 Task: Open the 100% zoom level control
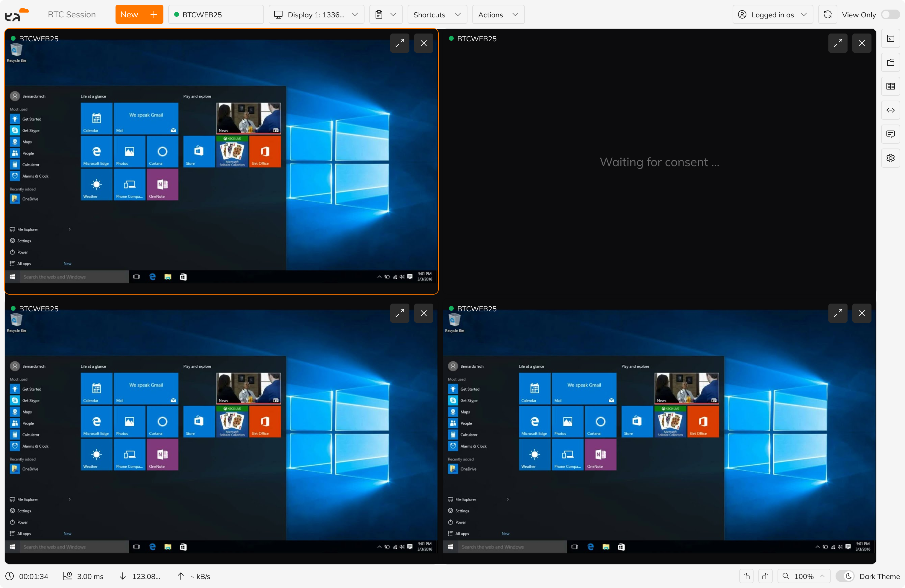(x=804, y=576)
